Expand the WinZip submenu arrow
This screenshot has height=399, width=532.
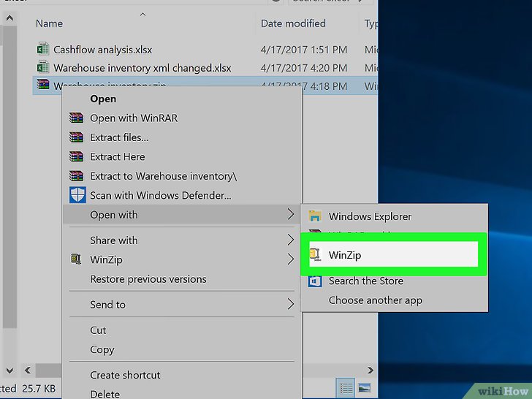(x=290, y=259)
